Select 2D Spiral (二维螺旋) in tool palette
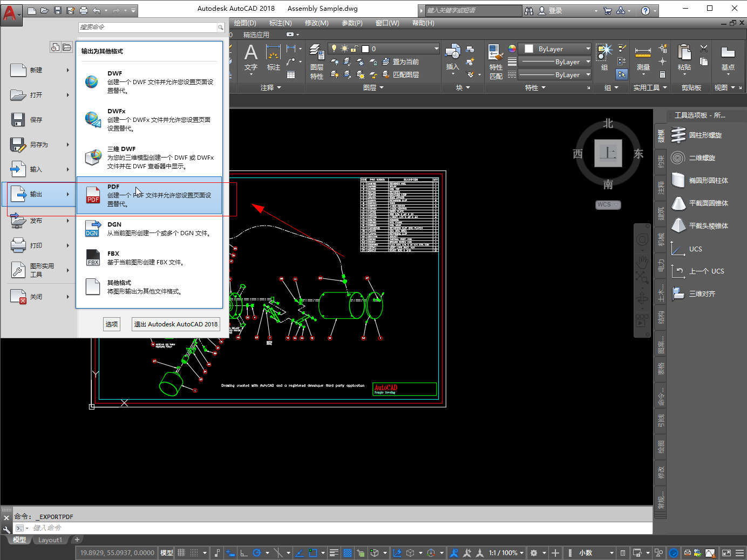 pyautogui.click(x=694, y=158)
